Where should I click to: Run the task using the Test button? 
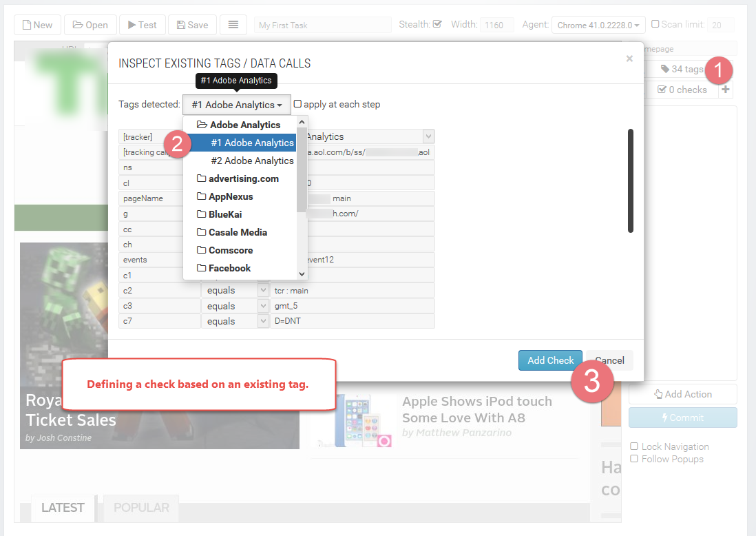(143, 25)
